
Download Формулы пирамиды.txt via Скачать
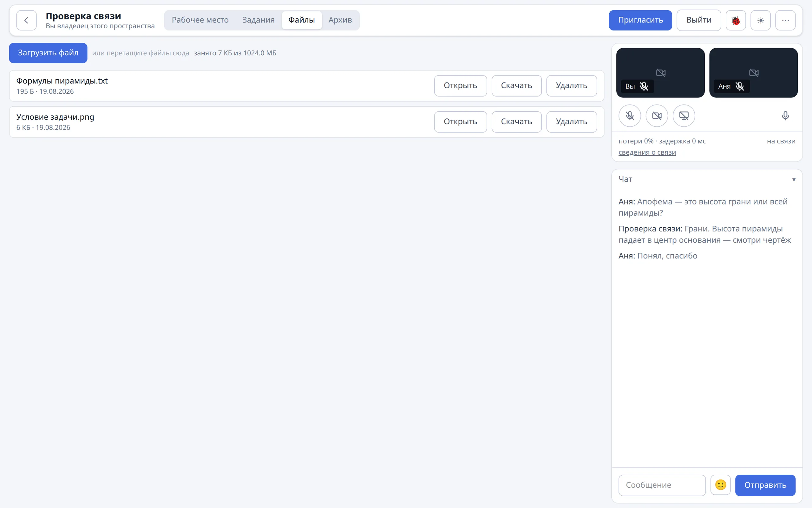(x=516, y=86)
